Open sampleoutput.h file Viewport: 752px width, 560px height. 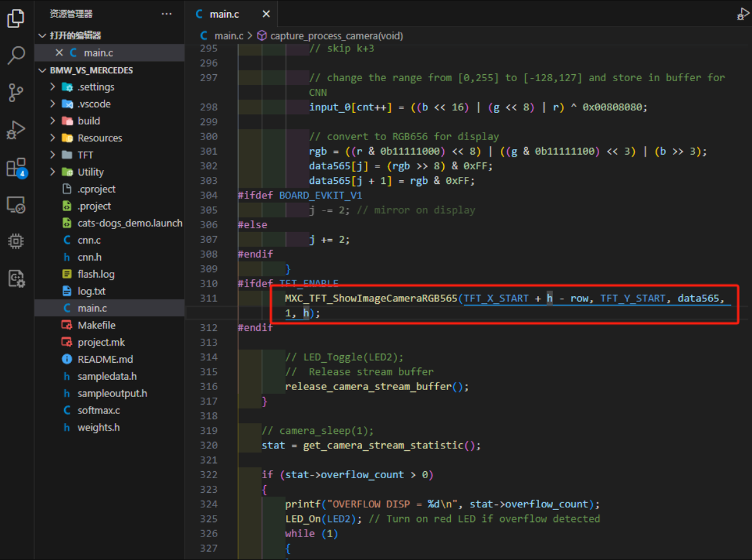tap(112, 393)
